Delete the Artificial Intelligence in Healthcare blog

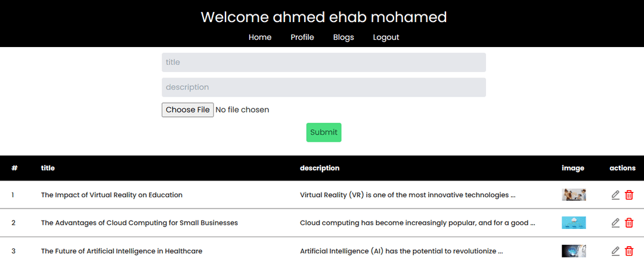[x=629, y=251]
